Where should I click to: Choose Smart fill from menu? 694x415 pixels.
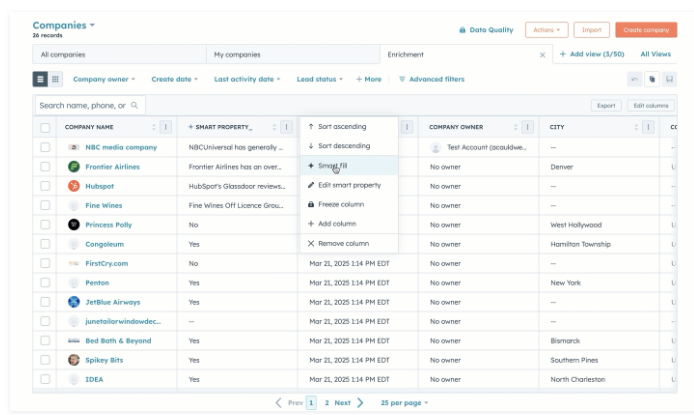[349, 165]
